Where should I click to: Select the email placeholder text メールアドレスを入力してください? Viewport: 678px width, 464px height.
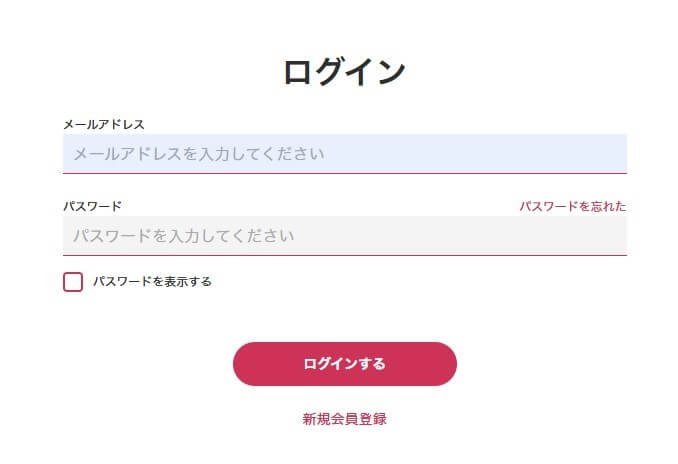pyautogui.click(x=199, y=155)
